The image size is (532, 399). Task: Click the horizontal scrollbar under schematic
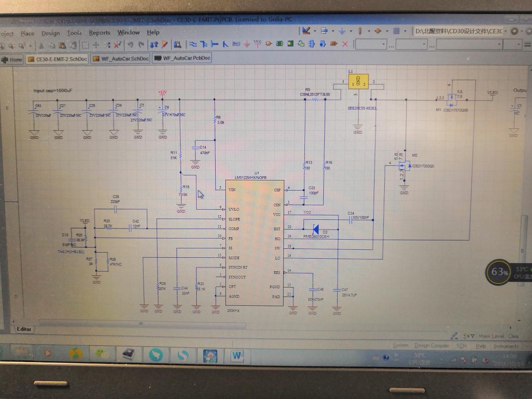point(143,324)
